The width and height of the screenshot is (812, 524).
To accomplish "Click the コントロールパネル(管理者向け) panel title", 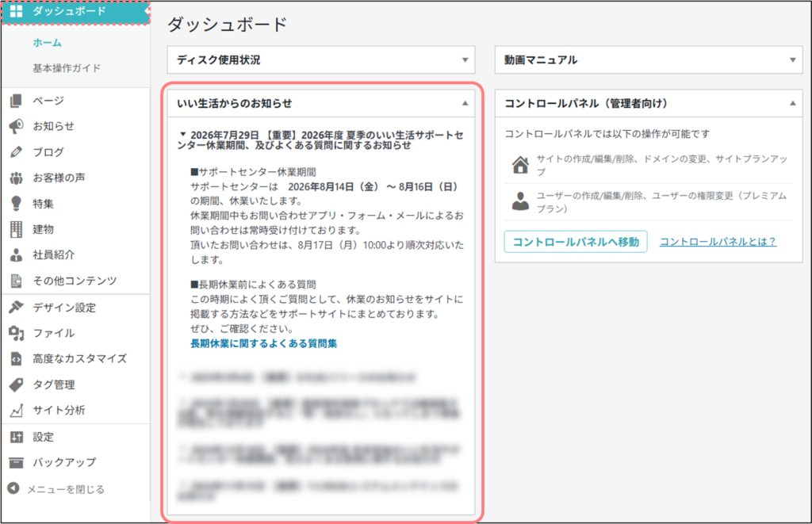I will click(x=586, y=104).
